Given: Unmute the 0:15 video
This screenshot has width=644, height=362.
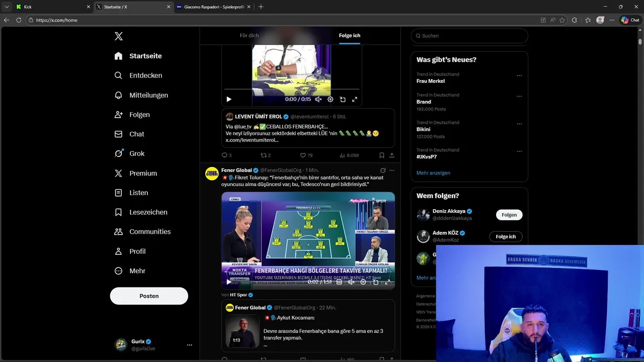Looking at the screenshot, I should tap(318, 100).
